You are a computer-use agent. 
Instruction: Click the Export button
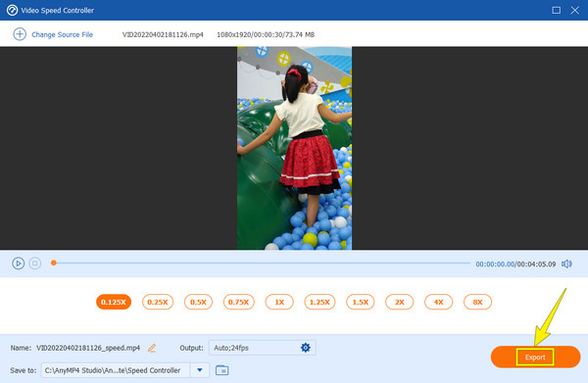click(x=535, y=357)
